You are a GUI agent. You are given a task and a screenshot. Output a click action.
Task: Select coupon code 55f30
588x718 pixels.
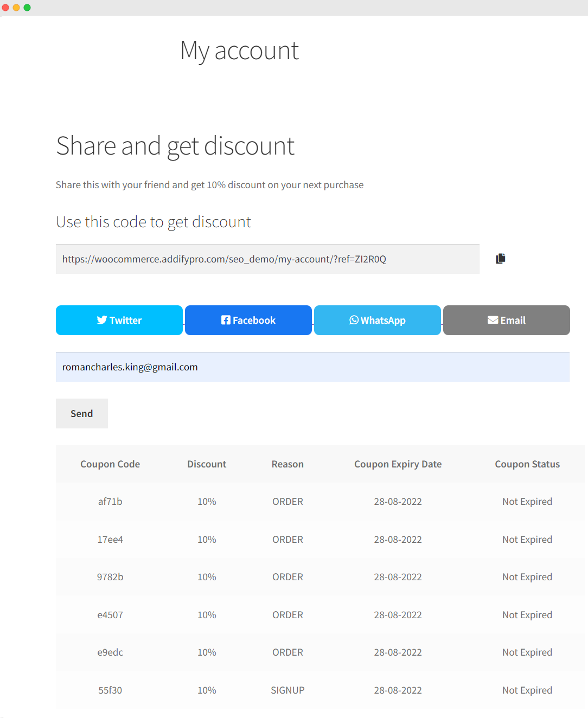point(110,690)
